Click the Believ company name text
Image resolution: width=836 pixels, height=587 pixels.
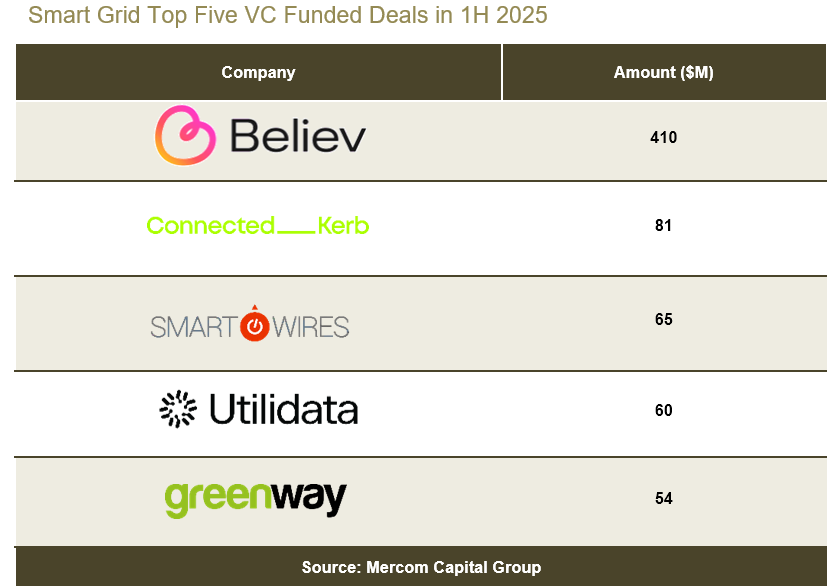coord(298,135)
